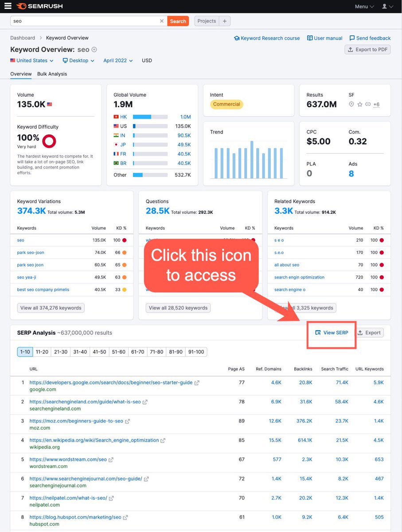Click the Related Keywords total 3.3K

(x=284, y=211)
